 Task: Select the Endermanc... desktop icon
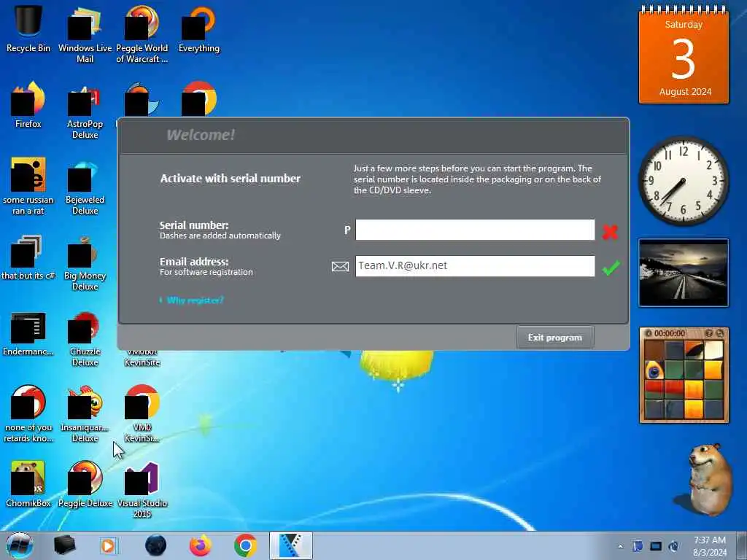[28, 333]
